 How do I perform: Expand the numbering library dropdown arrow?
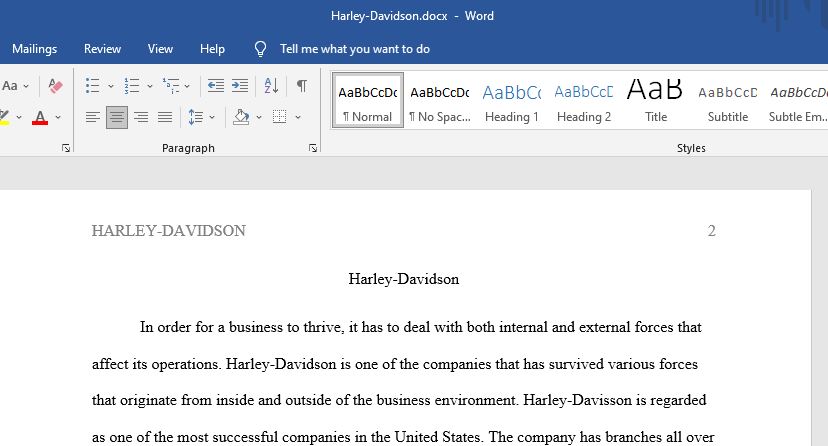click(x=150, y=86)
